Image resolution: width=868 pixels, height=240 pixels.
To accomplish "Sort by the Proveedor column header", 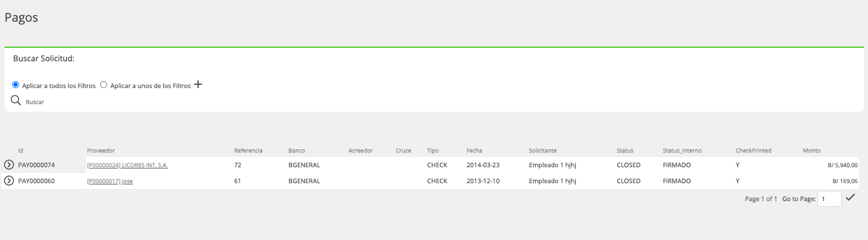I will point(101,151).
